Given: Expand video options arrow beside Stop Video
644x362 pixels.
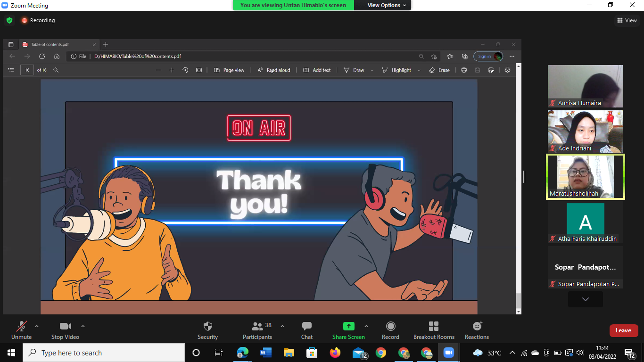Looking at the screenshot, I should [83, 326].
